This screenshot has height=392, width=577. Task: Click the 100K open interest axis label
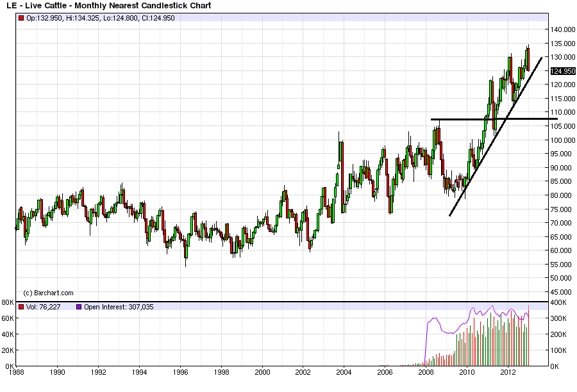tap(558, 350)
